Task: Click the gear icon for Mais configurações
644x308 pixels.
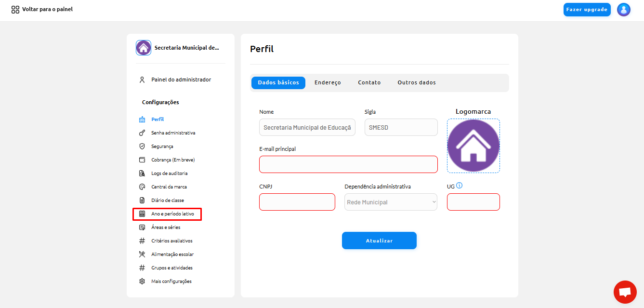Action: point(142,281)
